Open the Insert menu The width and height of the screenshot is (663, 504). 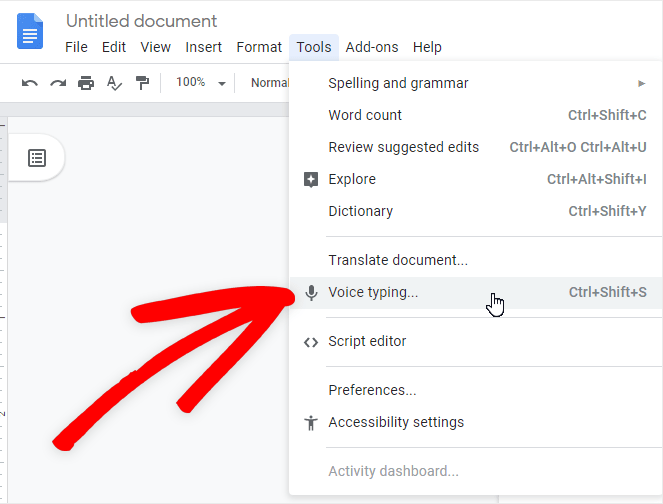pyautogui.click(x=204, y=47)
